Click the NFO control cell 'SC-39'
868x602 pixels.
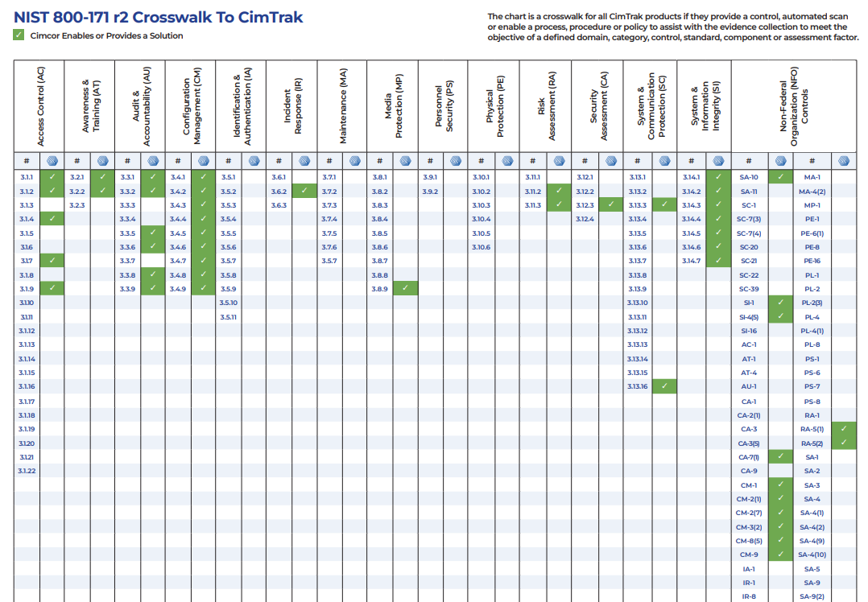point(749,289)
